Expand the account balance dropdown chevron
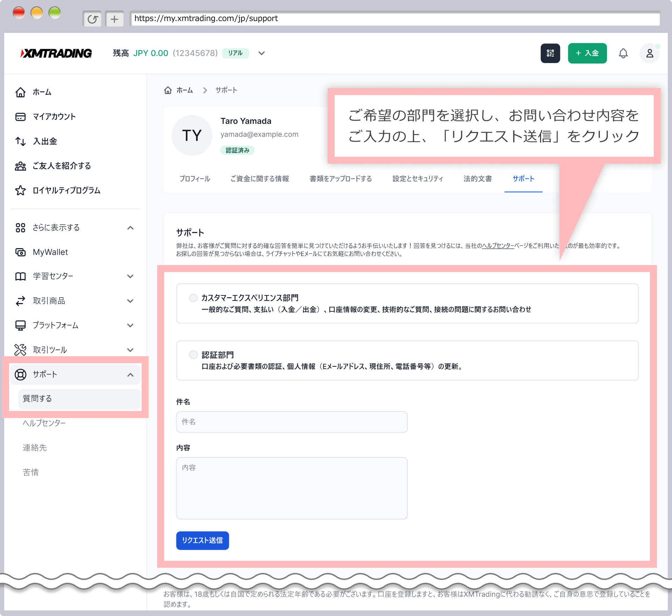The width and height of the screenshot is (672, 616). tap(261, 53)
